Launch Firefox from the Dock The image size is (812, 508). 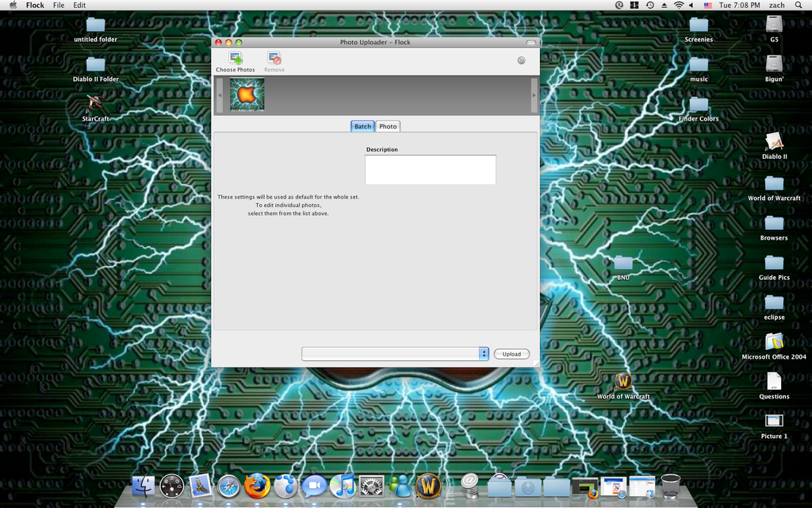(x=258, y=487)
